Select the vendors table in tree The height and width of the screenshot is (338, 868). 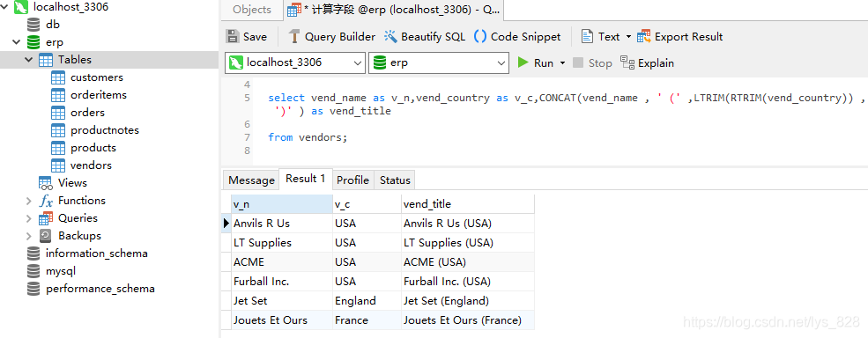click(91, 165)
